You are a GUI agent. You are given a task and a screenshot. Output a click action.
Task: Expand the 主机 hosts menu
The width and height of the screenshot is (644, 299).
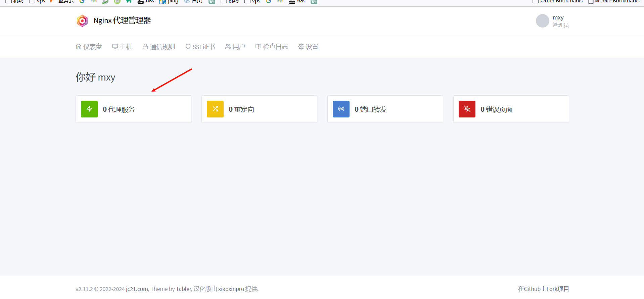coord(123,47)
